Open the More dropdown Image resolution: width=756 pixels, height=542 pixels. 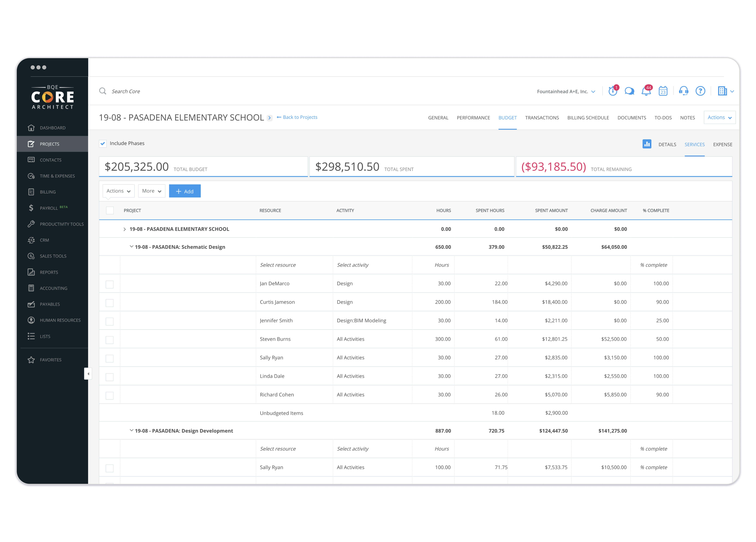coord(151,191)
